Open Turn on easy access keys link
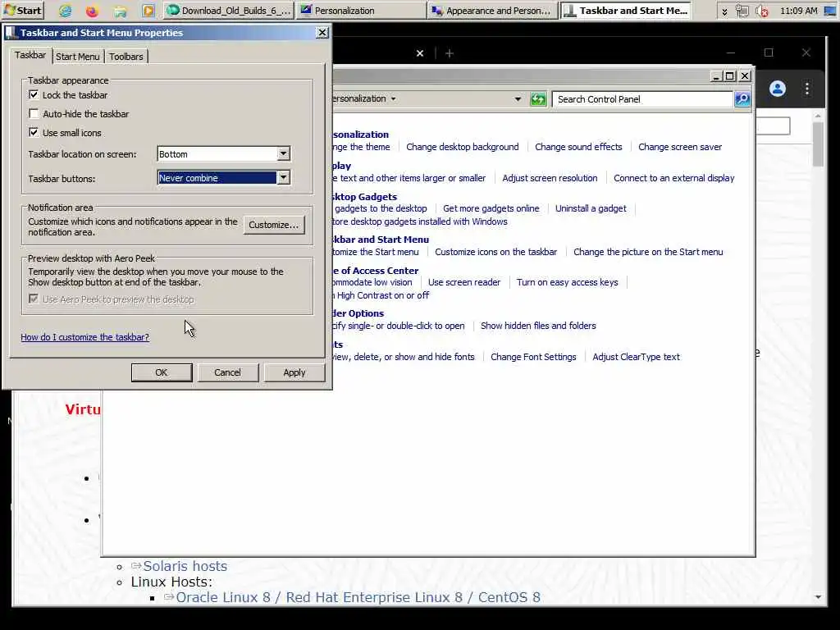 point(568,282)
